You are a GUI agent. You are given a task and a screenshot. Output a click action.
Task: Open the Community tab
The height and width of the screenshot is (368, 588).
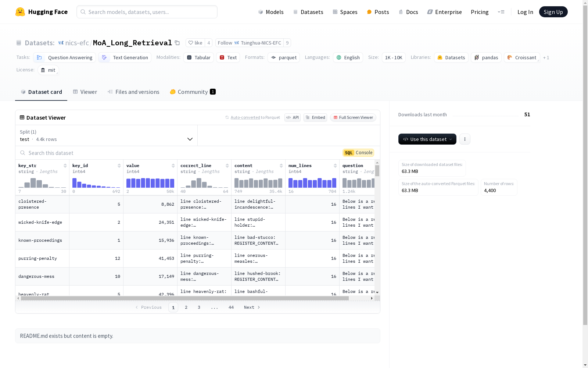tap(193, 92)
